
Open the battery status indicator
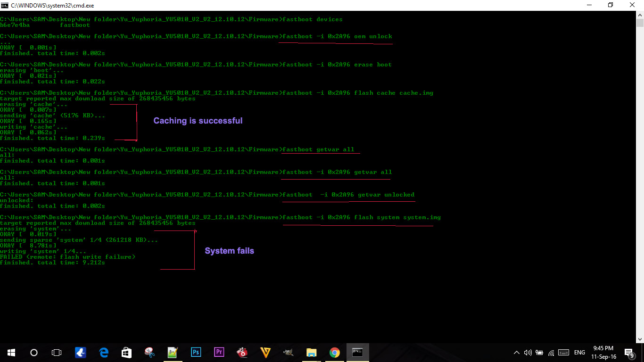point(539,352)
